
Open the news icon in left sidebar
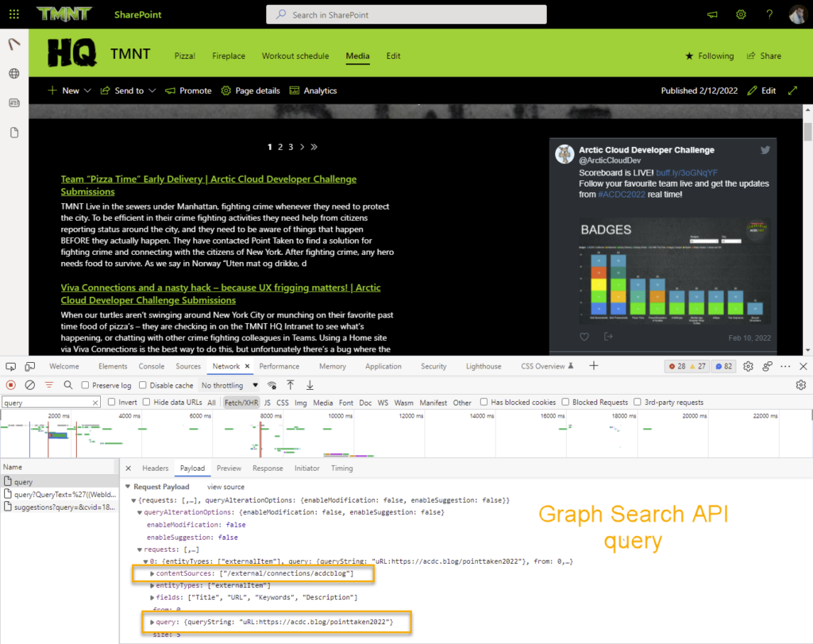[x=14, y=102]
